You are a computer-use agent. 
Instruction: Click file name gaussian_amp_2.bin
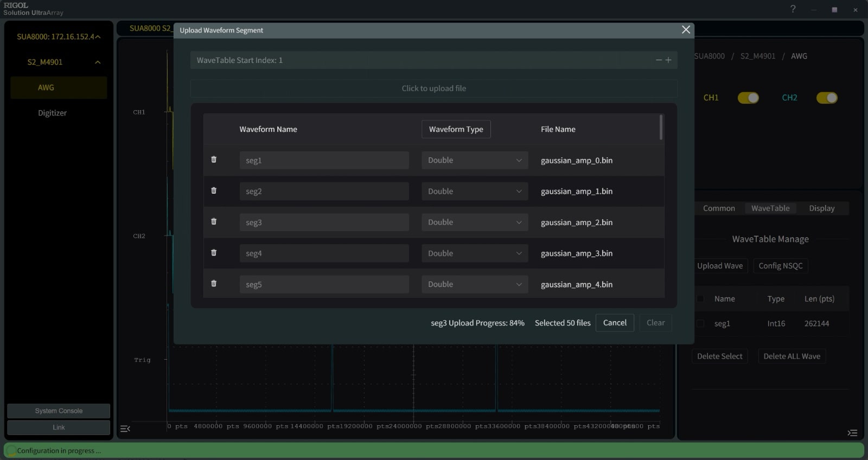(x=577, y=222)
